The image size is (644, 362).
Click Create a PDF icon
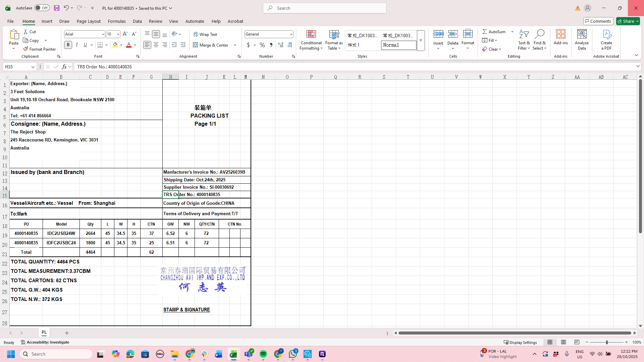[x=606, y=40]
